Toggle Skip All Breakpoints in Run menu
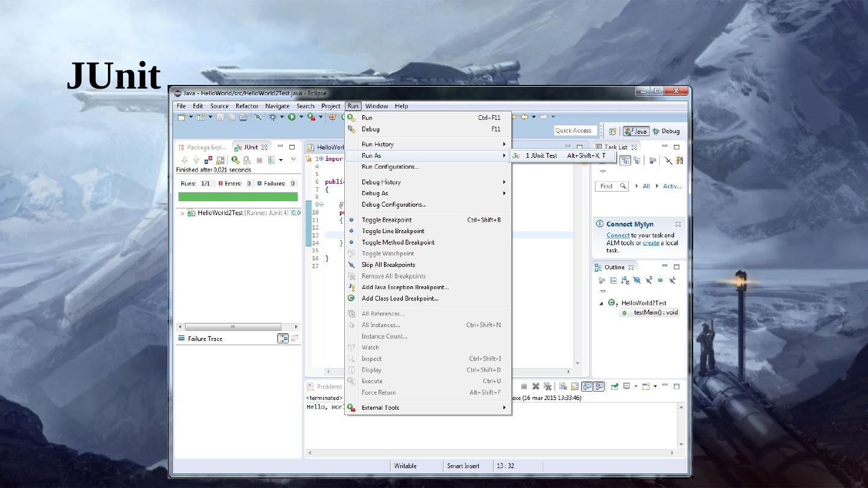The image size is (868, 488). point(388,265)
